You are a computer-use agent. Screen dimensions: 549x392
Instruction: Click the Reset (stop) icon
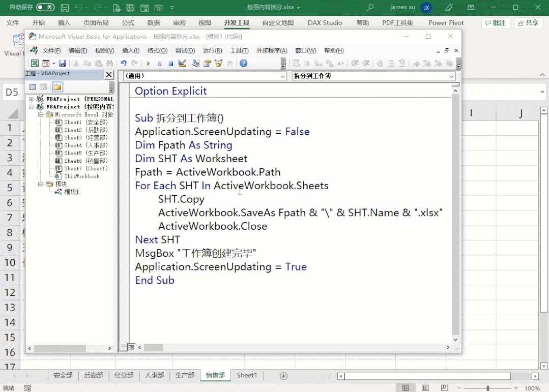(170, 63)
